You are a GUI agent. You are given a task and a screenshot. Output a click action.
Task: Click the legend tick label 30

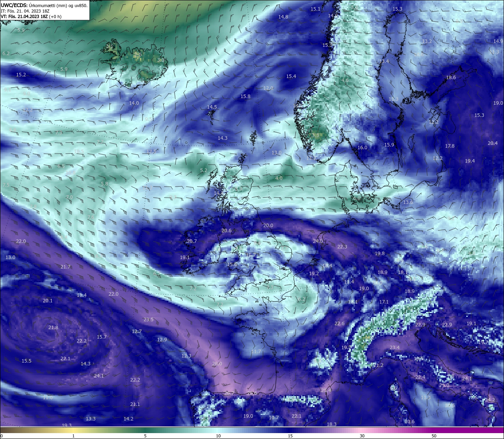(x=362, y=436)
